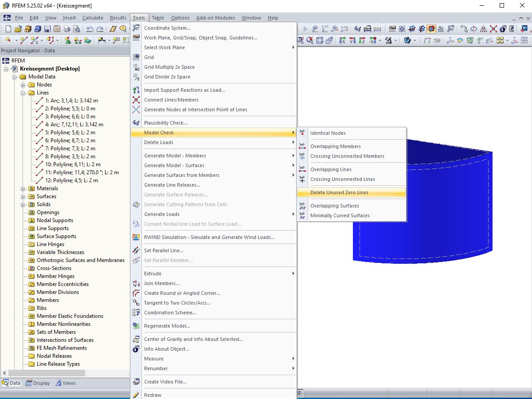Click the Undo arrow icon
Screen dimensions: 532x399
tap(90, 29)
